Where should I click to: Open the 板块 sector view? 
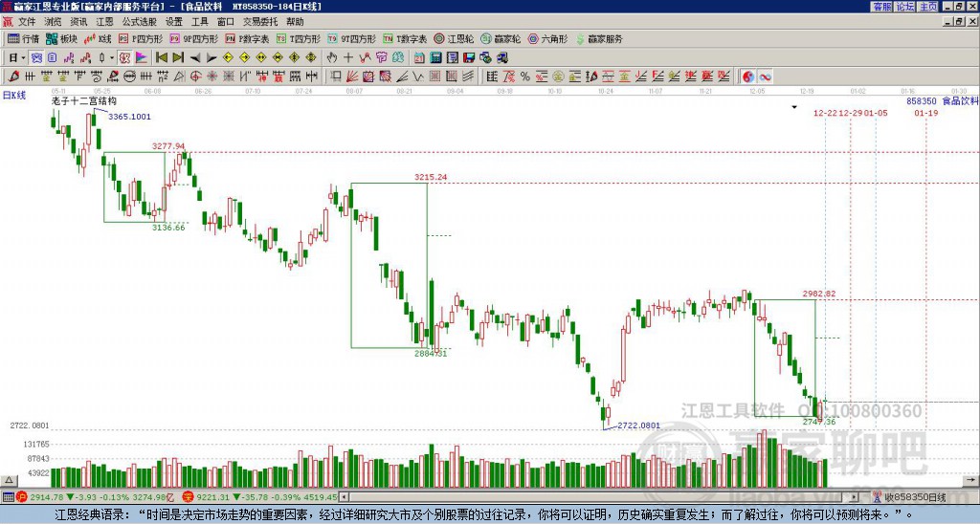tap(61, 38)
